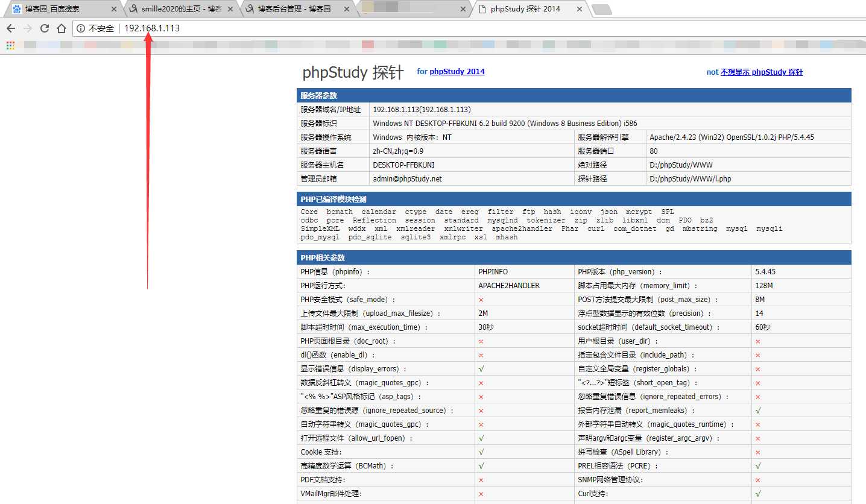This screenshot has height=504, width=866.
Task: Click the check mark for allow_url_fopen
Action: click(x=481, y=438)
